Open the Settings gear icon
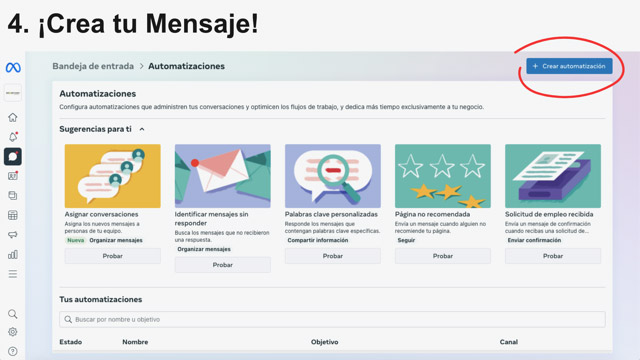Viewport: 640px width, 360px height. (x=13, y=332)
